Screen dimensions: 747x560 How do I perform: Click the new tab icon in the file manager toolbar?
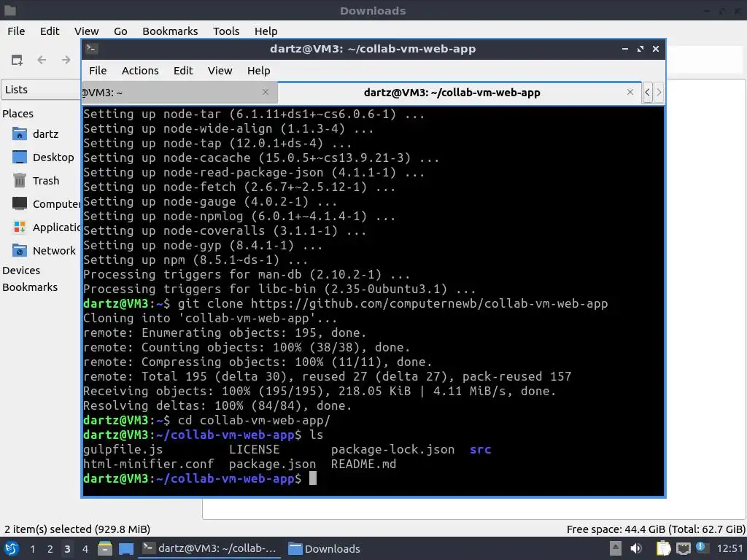18,60
